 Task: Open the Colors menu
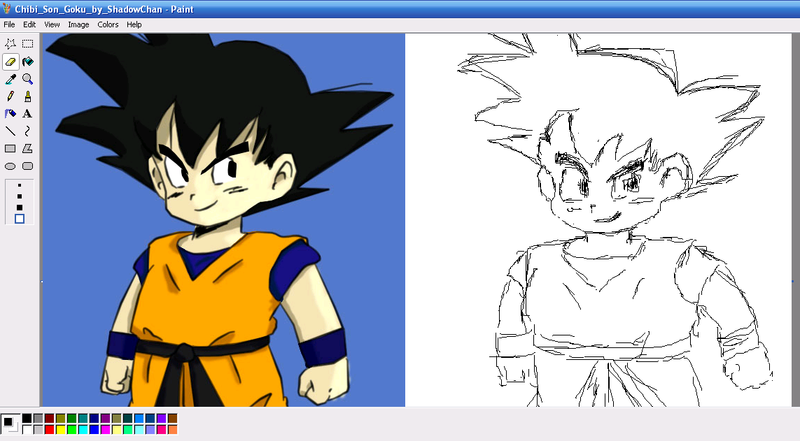tap(108, 24)
